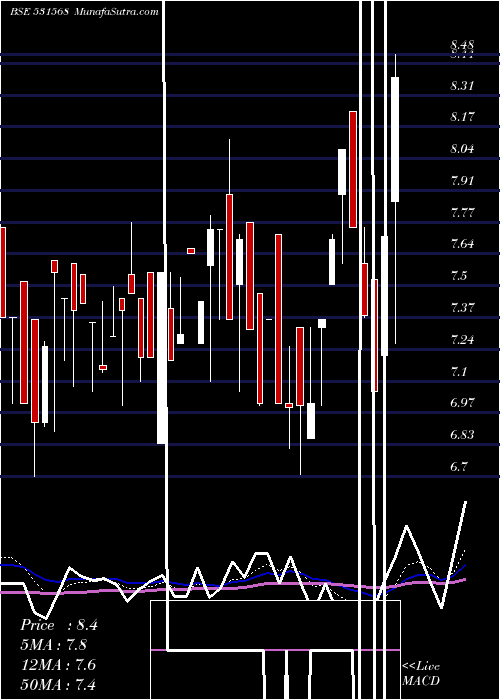Click the 8.17 price axis label

[x=462, y=117]
